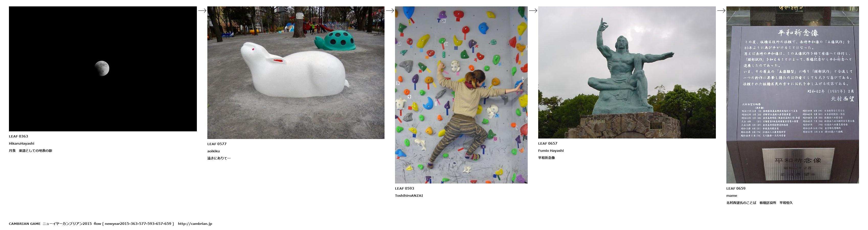Open the http://cambrian.jp footer link
Viewport: 868px width, 230px height.
coord(195,224)
